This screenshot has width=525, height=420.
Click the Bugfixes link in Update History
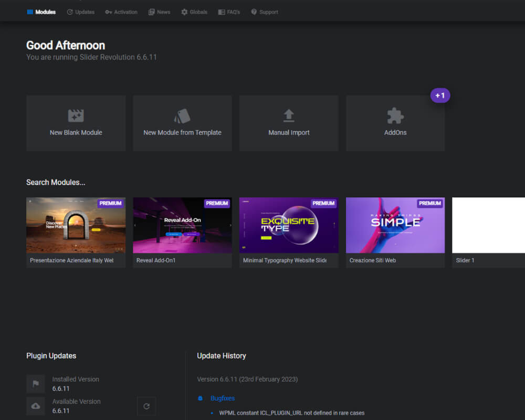point(223,398)
